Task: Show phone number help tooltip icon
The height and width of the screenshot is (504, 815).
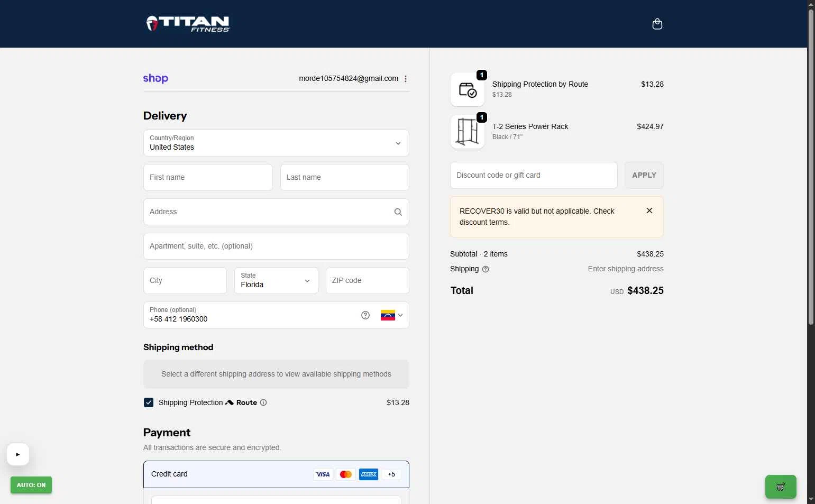Action: tap(365, 315)
